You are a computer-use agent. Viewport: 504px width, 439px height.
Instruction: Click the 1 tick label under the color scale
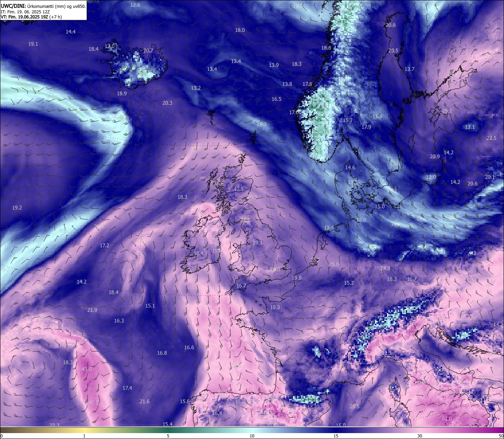coord(84,436)
